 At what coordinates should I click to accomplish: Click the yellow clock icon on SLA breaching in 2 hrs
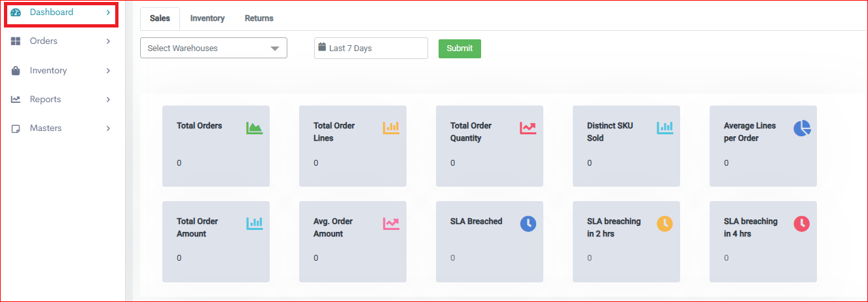[x=665, y=223]
